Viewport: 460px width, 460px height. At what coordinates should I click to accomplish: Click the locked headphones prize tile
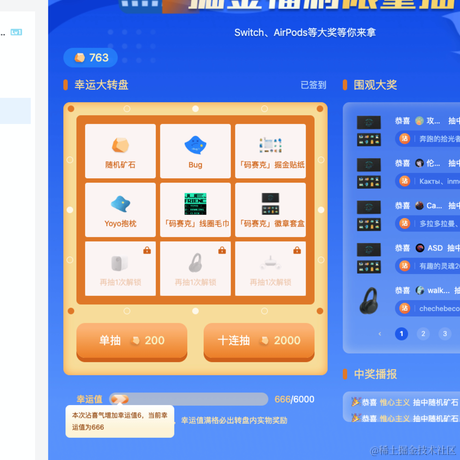click(x=195, y=269)
